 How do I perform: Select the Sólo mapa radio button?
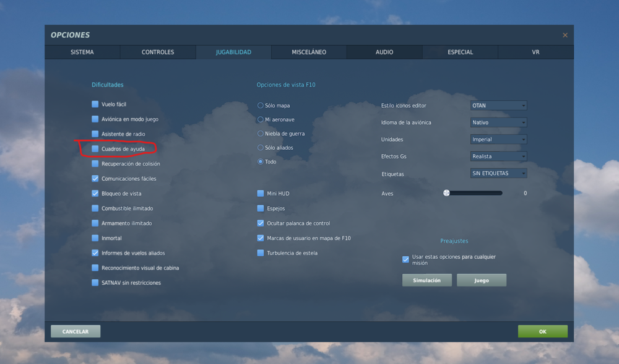260,105
